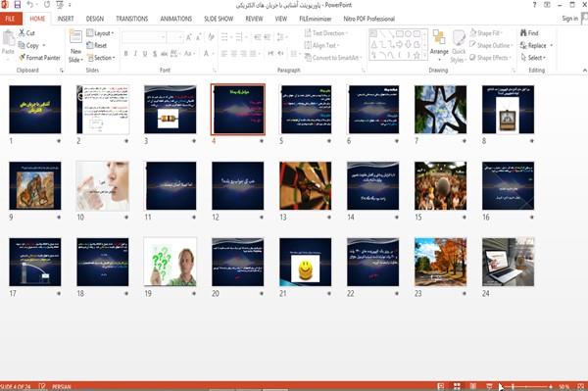588x391 pixels.
Task: Open the TRANSITIONS ribbon tab
Action: coord(132,19)
